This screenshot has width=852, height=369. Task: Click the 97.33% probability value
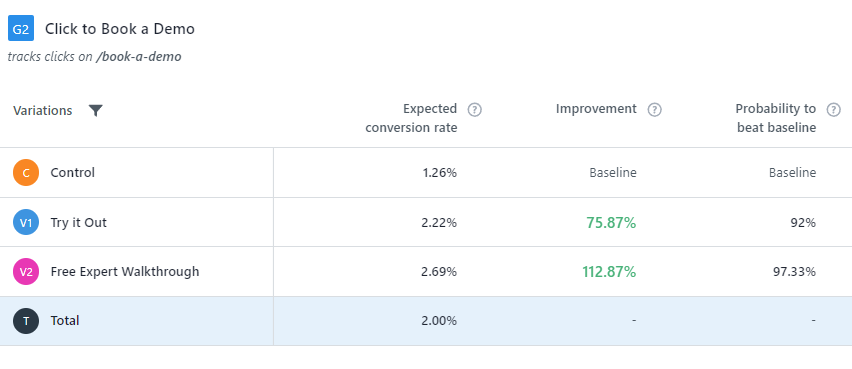[x=794, y=272]
